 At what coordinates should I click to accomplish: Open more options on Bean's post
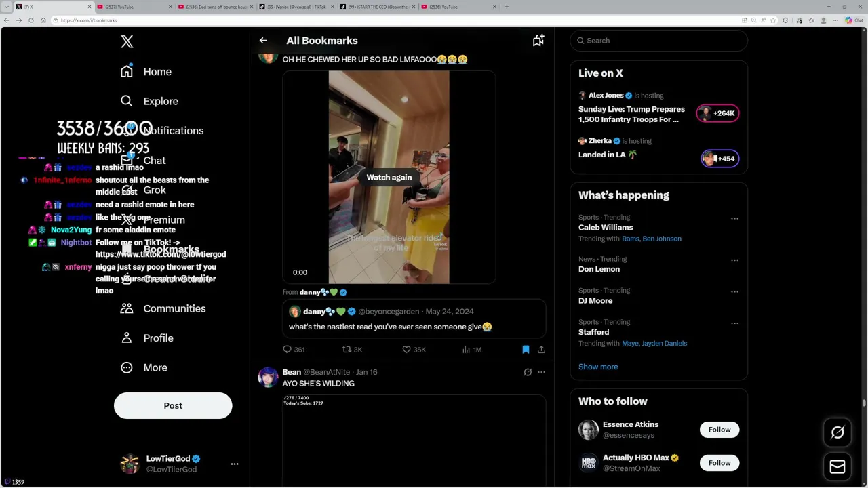[x=541, y=372]
